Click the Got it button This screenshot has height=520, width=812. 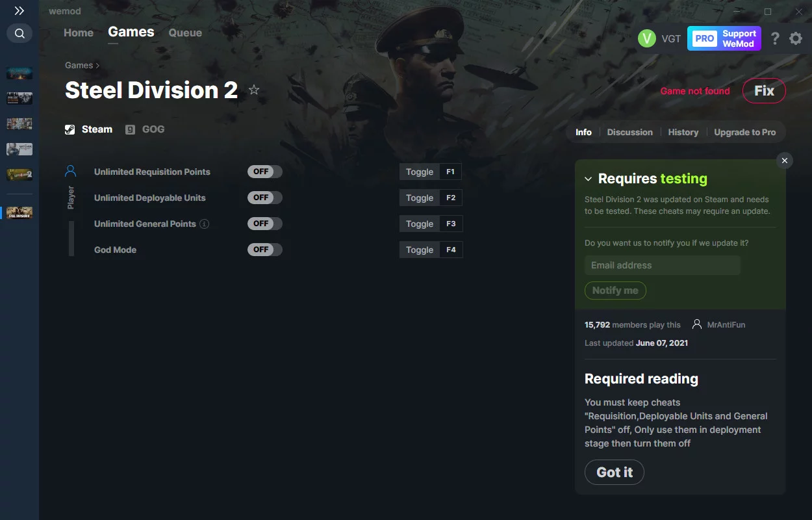tap(615, 473)
